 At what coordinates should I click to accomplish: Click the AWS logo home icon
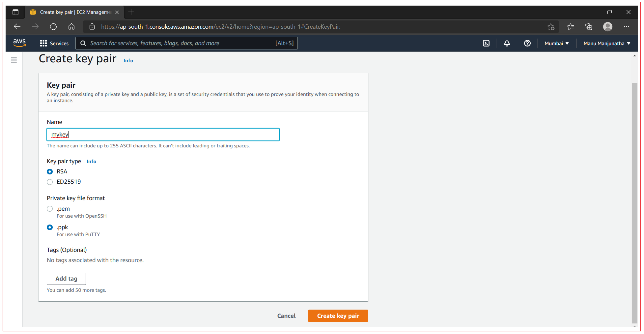pos(19,43)
